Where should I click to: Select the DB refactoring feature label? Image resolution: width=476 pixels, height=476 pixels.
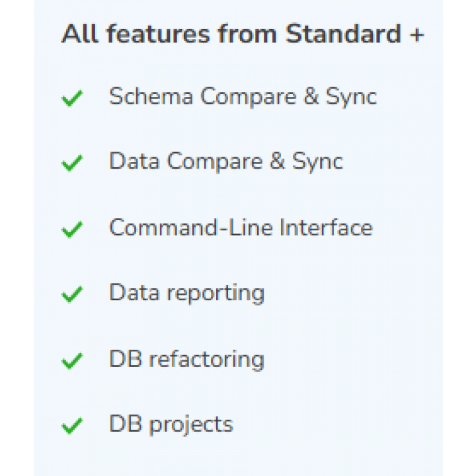[x=186, y=360]
